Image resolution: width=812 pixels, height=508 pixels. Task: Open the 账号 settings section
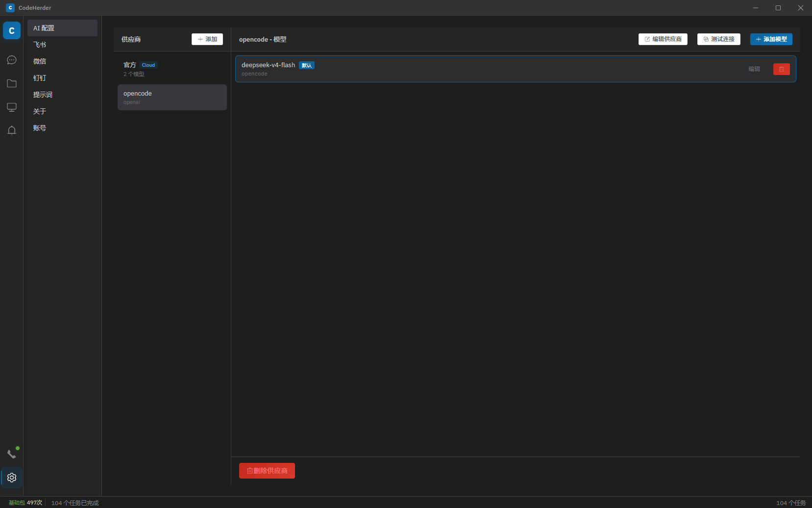click(x=62, y=128)
